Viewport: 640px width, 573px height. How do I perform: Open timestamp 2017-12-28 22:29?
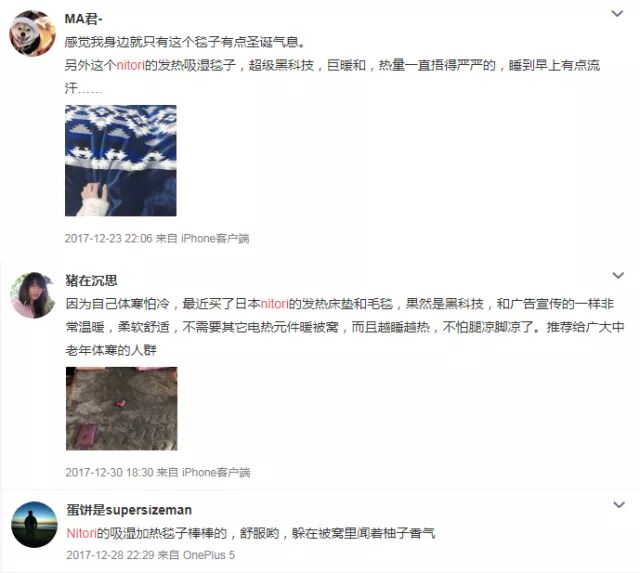point(110,555)
